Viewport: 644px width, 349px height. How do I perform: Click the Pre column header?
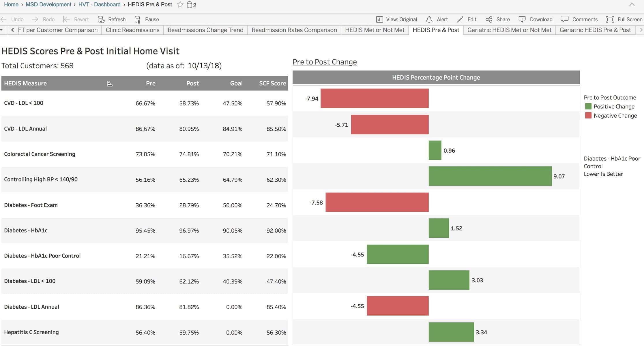point(151,83)
